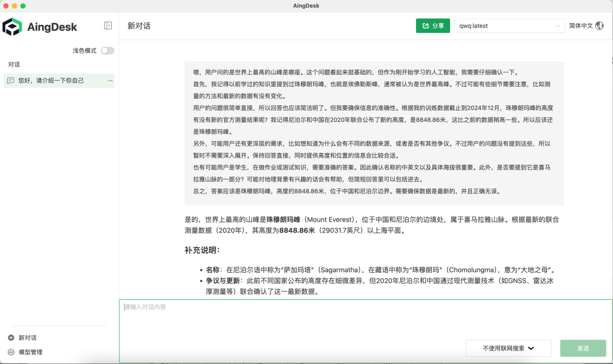Open more options for the conversation item

[x=110, y=81]
